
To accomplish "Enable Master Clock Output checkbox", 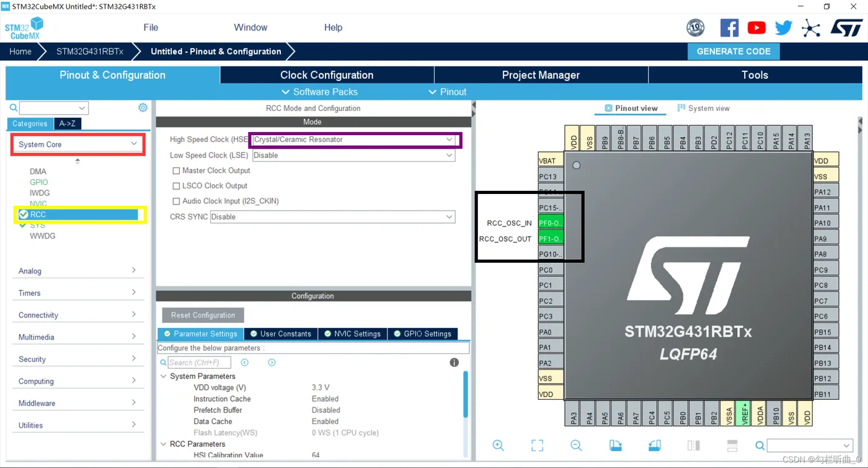I will click(176, 170).
